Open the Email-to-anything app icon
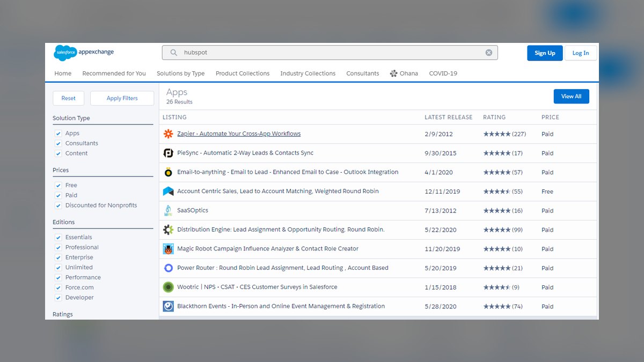The height and width of the screenshot is (362, 644). (168, 172)
